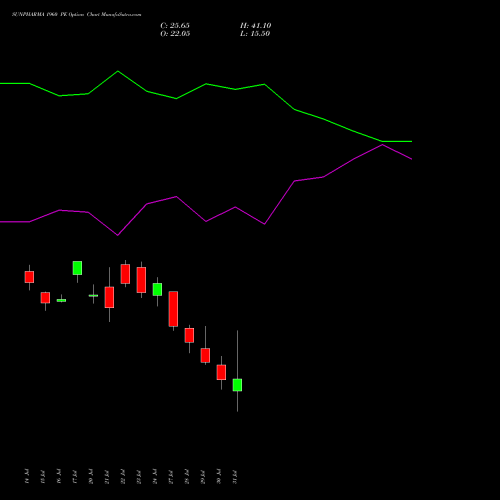
Task: Select the green candle for 31 Jul
Action: point(237,385)
